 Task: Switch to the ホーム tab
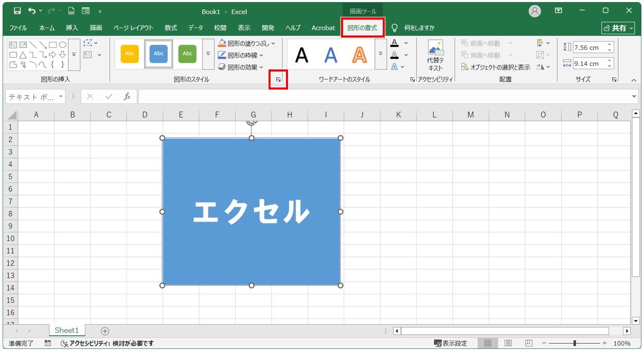click(47, 28)
